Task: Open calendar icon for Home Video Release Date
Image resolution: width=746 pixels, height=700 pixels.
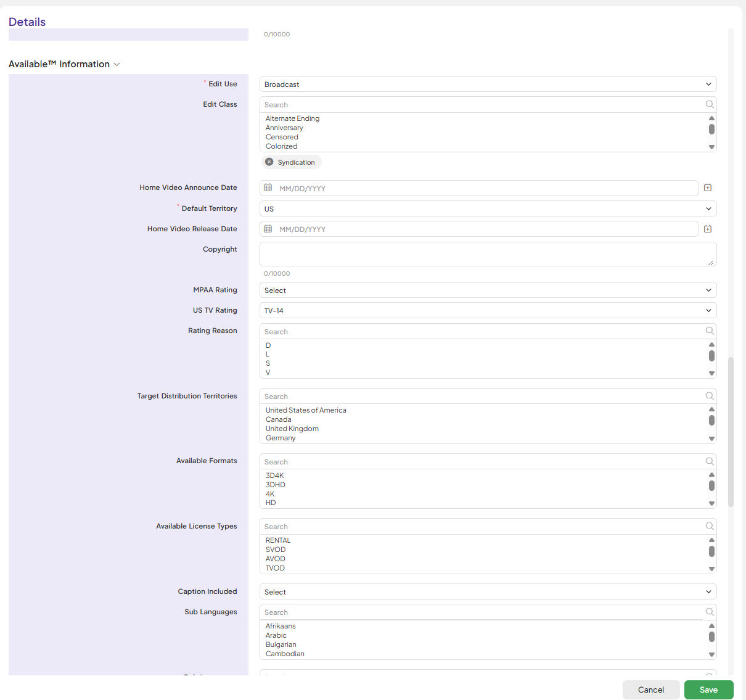Action: coord(268,229)
